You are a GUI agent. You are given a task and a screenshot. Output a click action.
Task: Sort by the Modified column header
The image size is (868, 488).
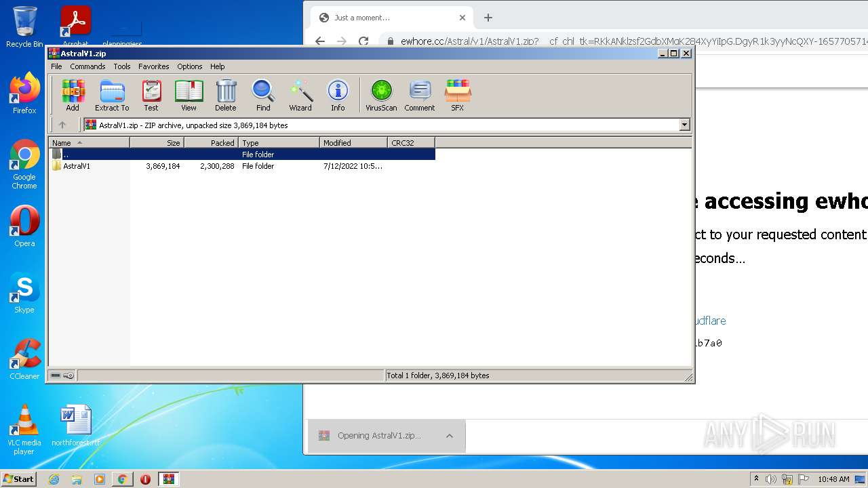click(353, 142)
